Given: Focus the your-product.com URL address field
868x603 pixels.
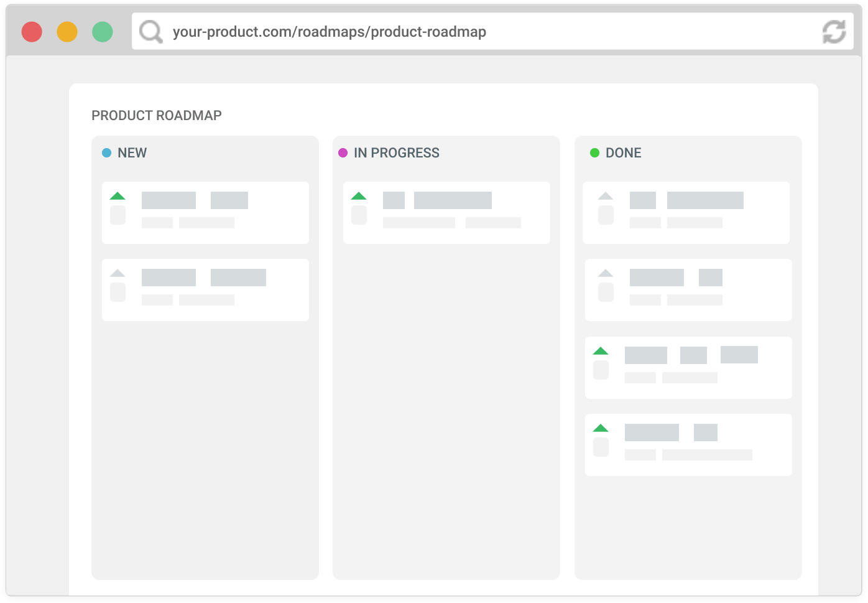Looking at the screenshot, I should (x=492, y=31).
